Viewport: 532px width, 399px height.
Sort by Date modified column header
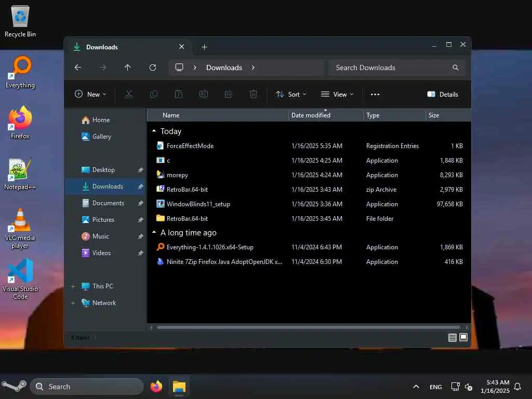pos(326,115)
